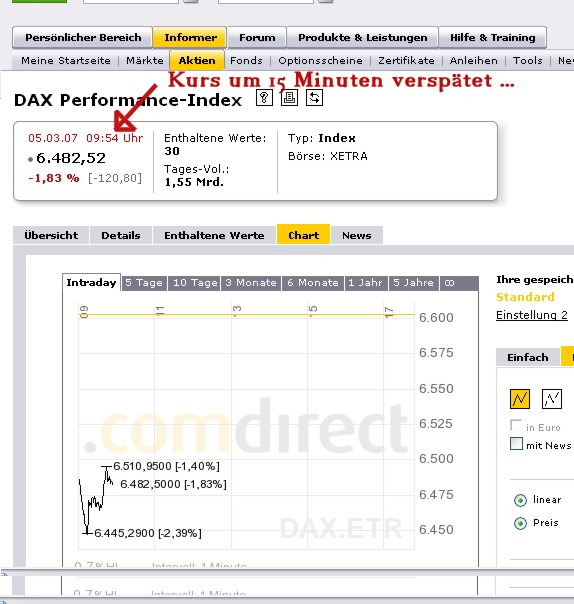Select the 5 Tage chart period
Viewport: 574px width, 604px height.
click(x=144, y=283)
